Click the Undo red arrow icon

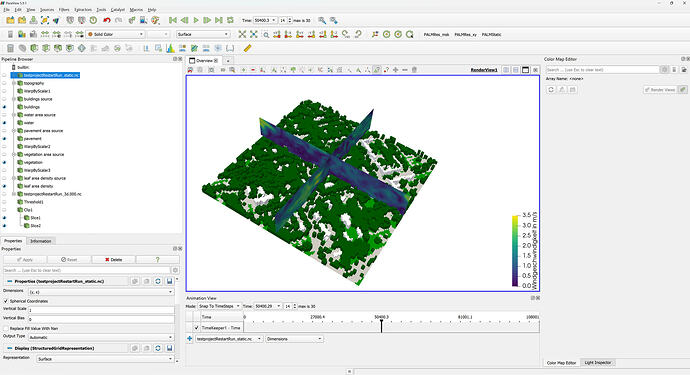tap(106, 20)
